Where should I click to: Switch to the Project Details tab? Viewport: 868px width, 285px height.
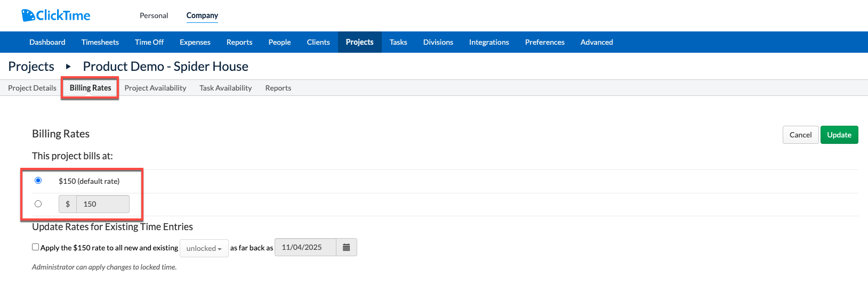click(x=32, y=88)
